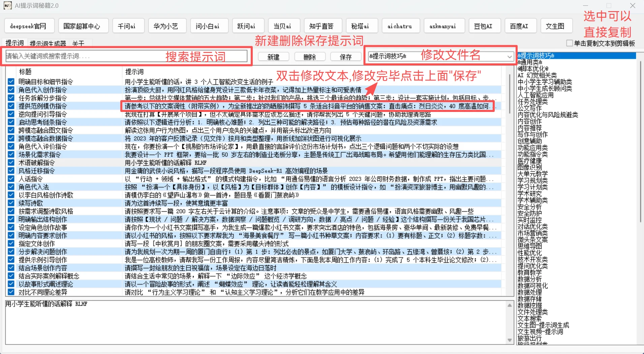Image resolution: width=644 pixels, height=354 pixels.
Task: Toggle the 风格迁移指令 row checkbox
Action: [11, 171]
